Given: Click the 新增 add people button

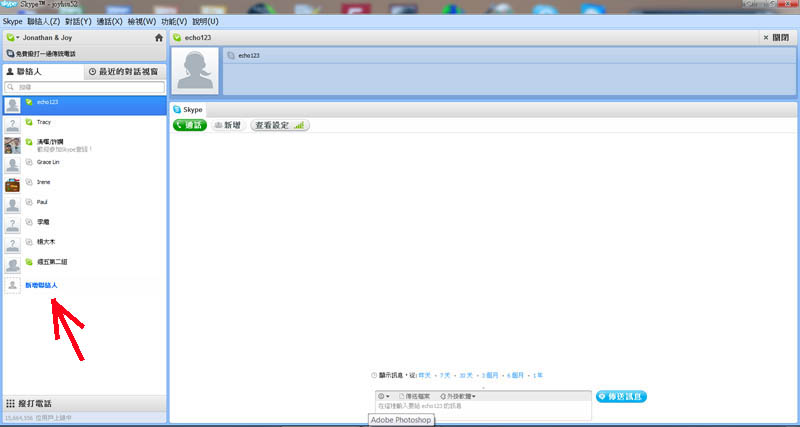Looking at the screenshot, I should [227, 125].
